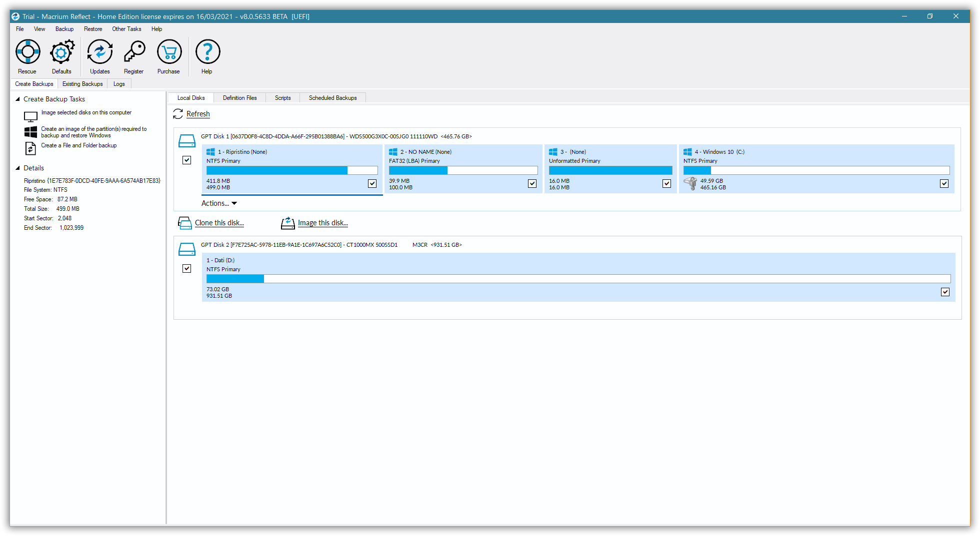This screenshot has width=980, height=536.
Task: Open the Purchase cart icon
Action: (x=169, y=52)
